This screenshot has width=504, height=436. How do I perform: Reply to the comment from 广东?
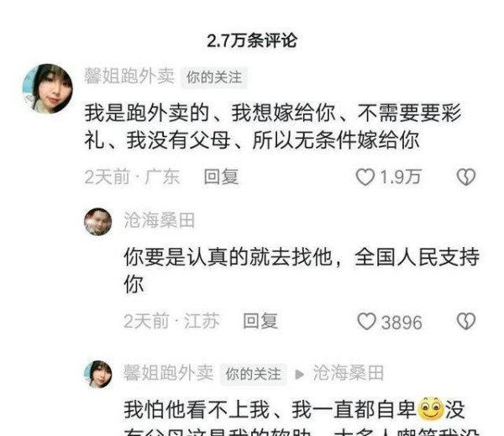pos(222,177)
